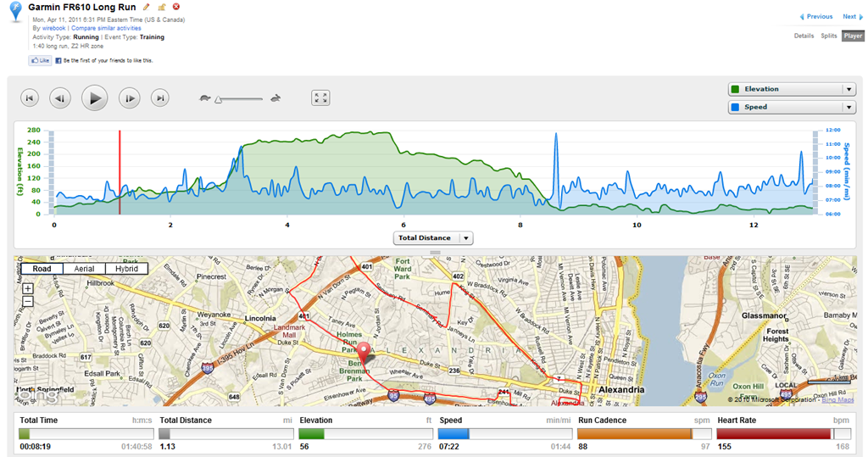Screen dimensions: 868x457
Task: Click the Speed gauge bar
Action: [505, 434]
